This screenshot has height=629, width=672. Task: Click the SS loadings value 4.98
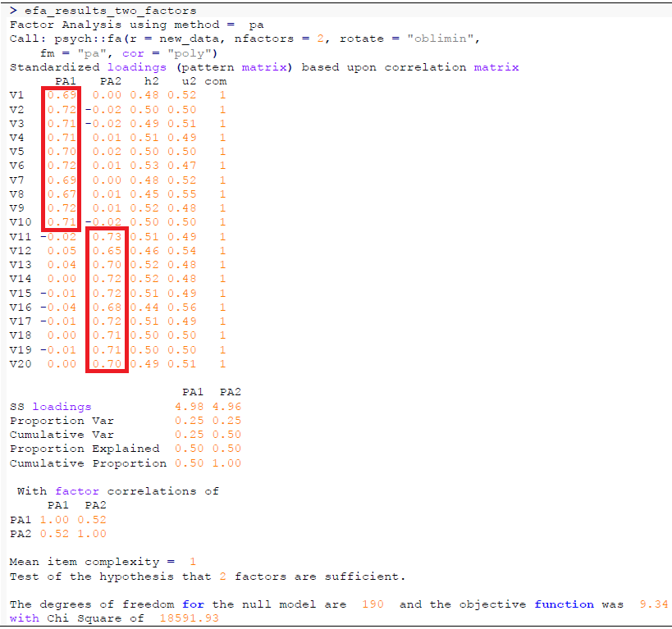[189, 406]
